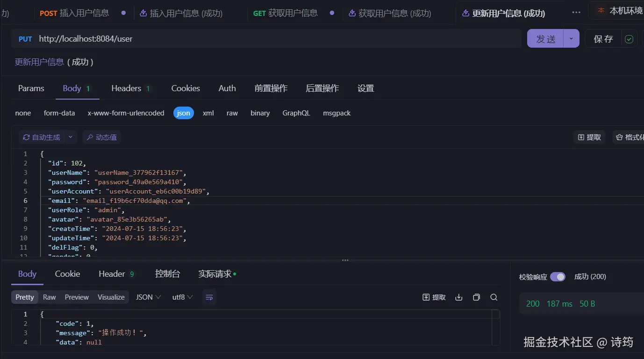Select the Visualize response view
The image size is (644, 359).
coord(111,297)
